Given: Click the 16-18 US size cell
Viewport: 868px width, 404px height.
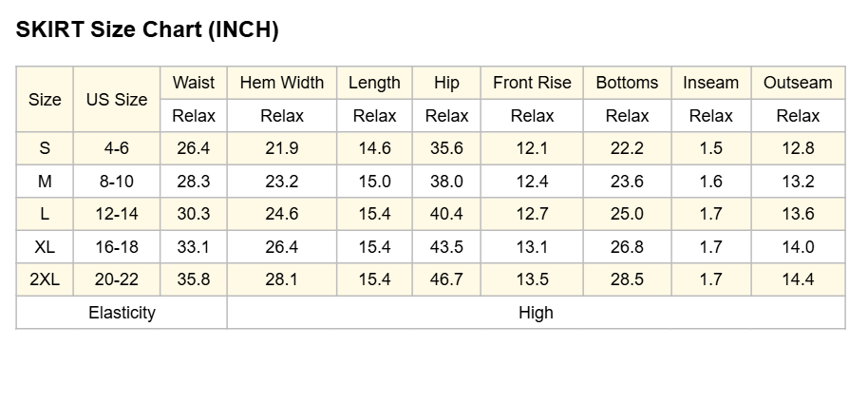Looking at the screenshot, I should coord(117,246).
